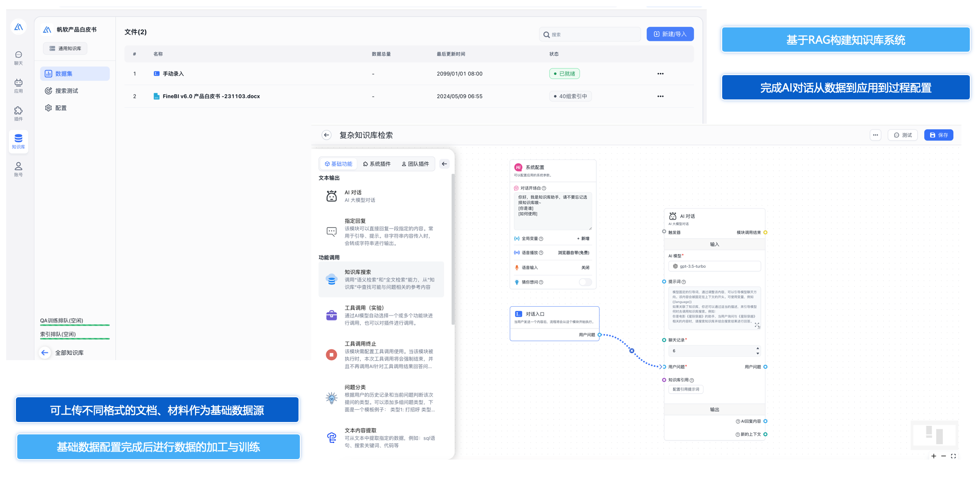
Task: Click the 聊天记忆 stepper number field
Action: (712, 350)
